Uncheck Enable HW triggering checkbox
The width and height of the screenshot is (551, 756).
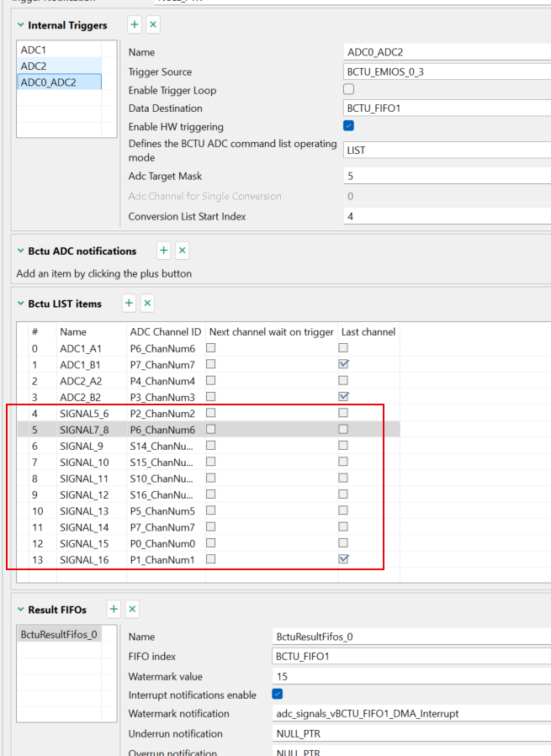point(348,126)
